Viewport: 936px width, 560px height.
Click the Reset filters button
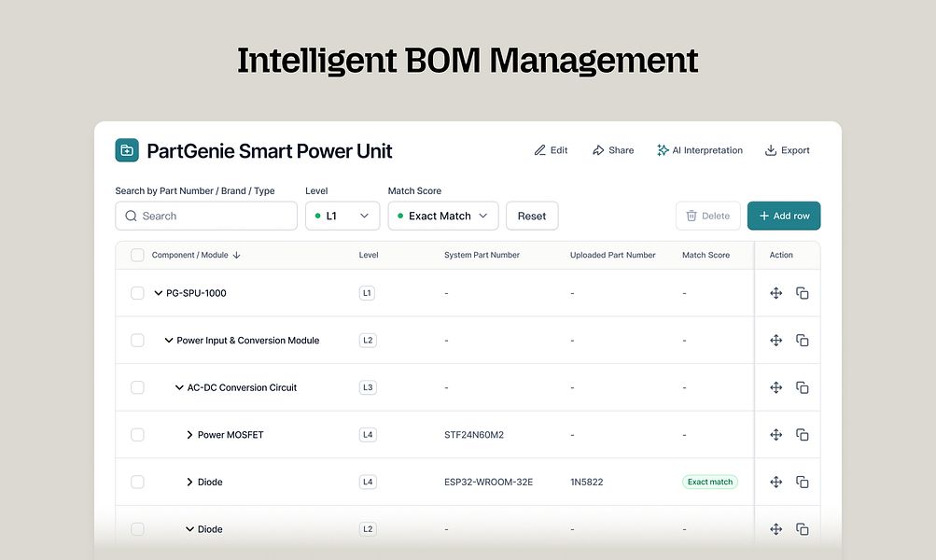(532, 216)
